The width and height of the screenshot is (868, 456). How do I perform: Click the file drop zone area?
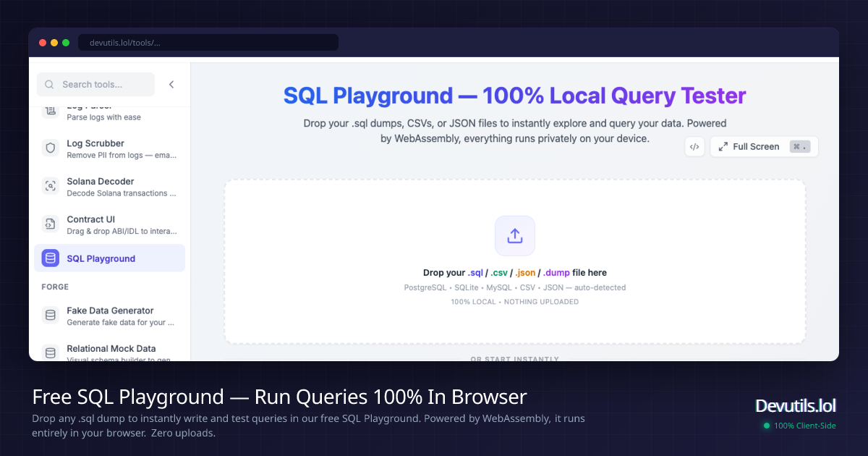coord(515,261)
